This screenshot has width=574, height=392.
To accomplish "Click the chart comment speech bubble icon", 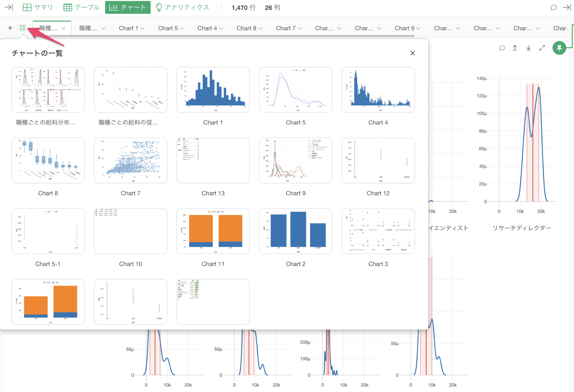I will point(502,48).
